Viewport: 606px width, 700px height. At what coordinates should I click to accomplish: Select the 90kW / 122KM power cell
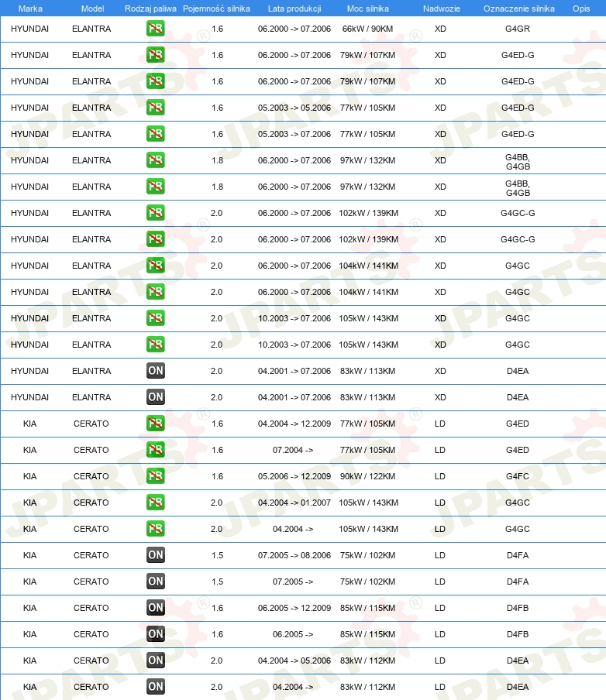click(x=367, y=476)
